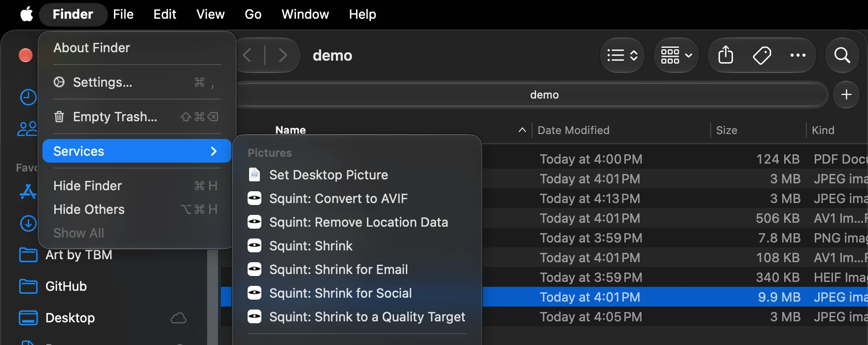Click the Search magnifier icon
Image resolution: width=868 pixels, height=345 pixels.
point(842,55)
